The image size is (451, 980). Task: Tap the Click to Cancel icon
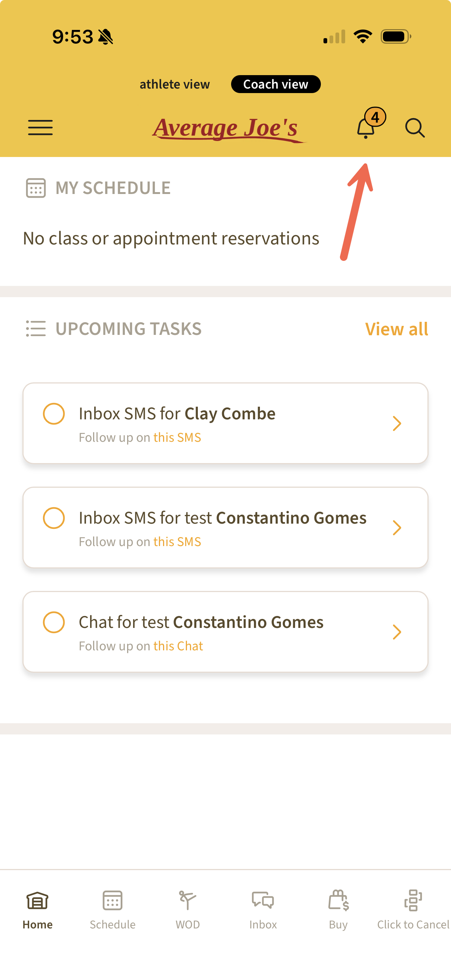point(413,901)
